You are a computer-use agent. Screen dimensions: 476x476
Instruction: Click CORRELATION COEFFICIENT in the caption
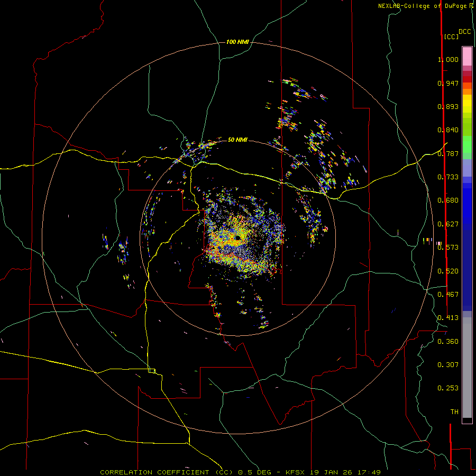(154, 472)
